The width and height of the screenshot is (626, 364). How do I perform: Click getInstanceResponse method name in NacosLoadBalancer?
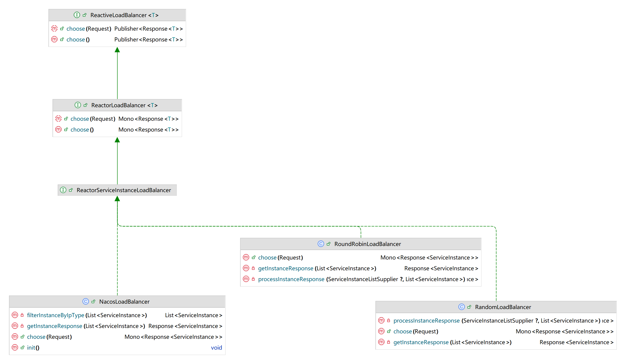[55, 326]
